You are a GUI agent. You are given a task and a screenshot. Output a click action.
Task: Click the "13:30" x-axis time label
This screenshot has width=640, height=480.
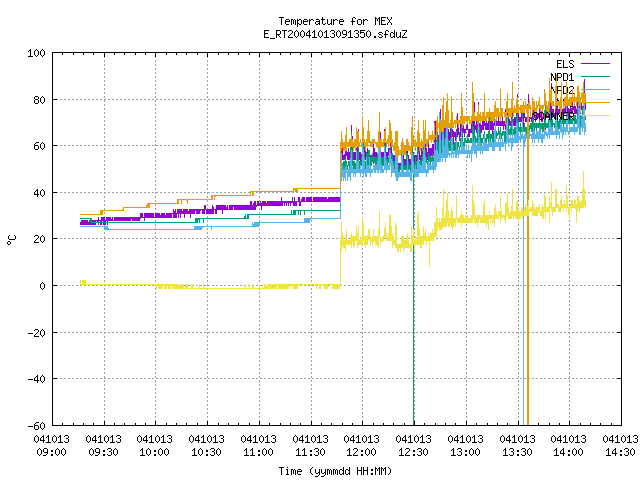[517, 452]
